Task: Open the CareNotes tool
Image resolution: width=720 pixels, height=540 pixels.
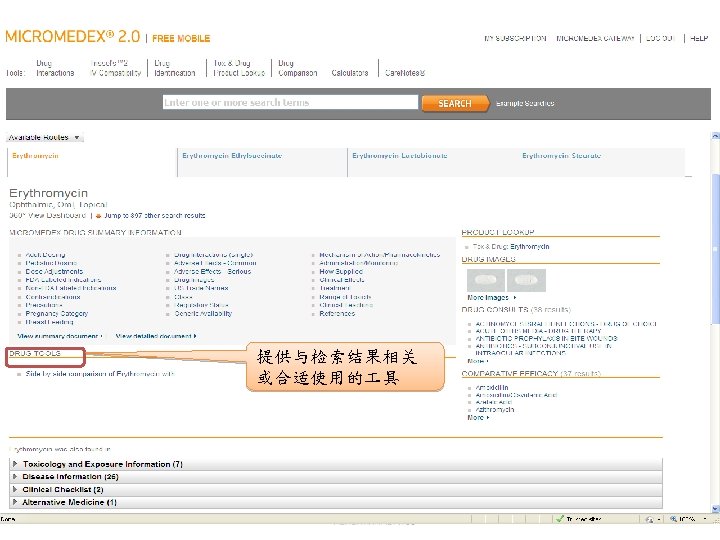Action: coord(405,73)
